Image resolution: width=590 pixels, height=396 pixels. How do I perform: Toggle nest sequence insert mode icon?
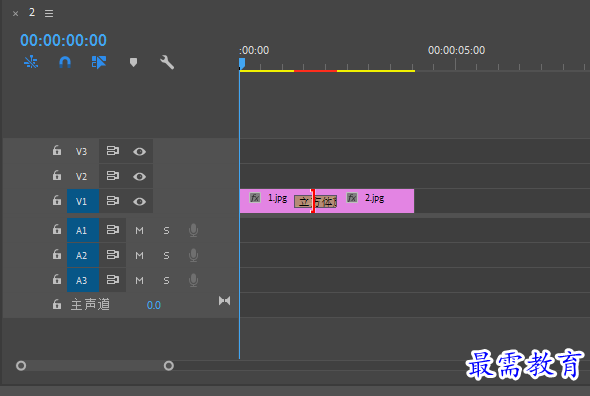31,62
